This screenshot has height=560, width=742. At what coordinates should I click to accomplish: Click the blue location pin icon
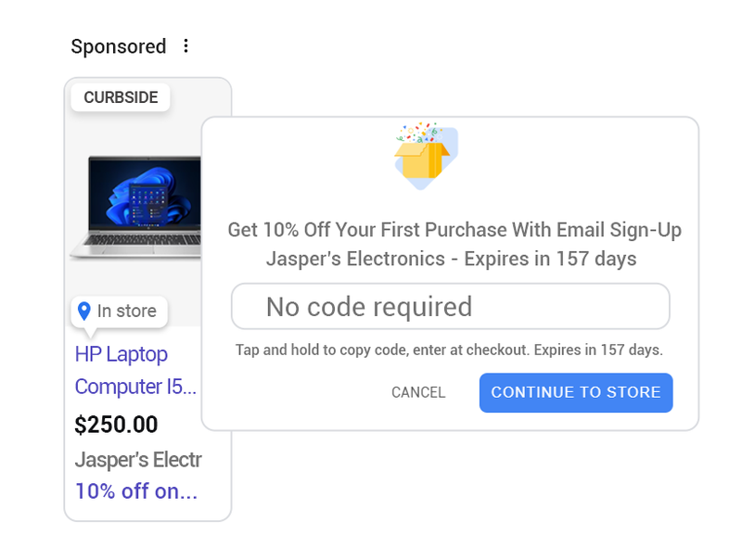click(x=83, y=312)
